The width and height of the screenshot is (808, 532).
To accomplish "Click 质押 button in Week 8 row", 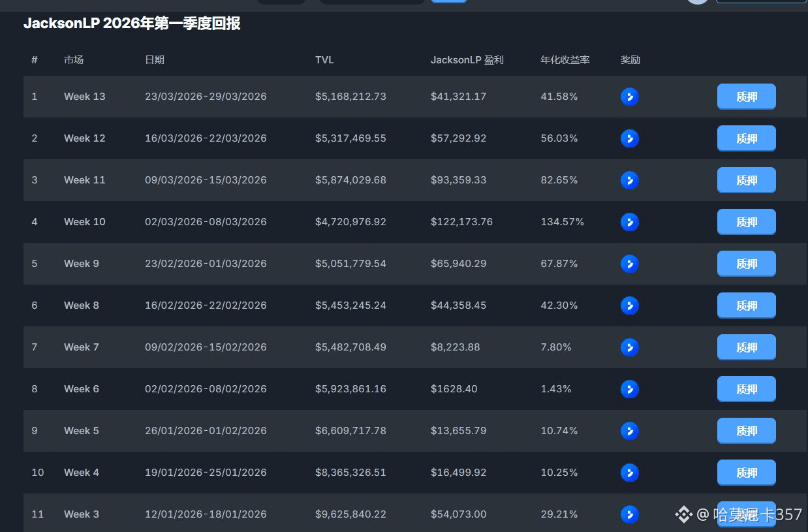I will 747,305.
